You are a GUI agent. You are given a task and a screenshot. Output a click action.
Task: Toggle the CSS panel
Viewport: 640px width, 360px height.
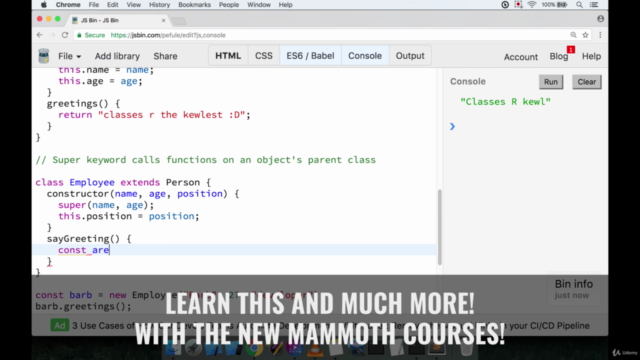[x=264, y=56]
